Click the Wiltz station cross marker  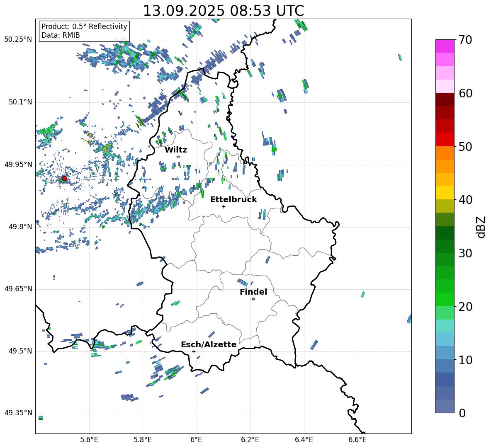178,157
